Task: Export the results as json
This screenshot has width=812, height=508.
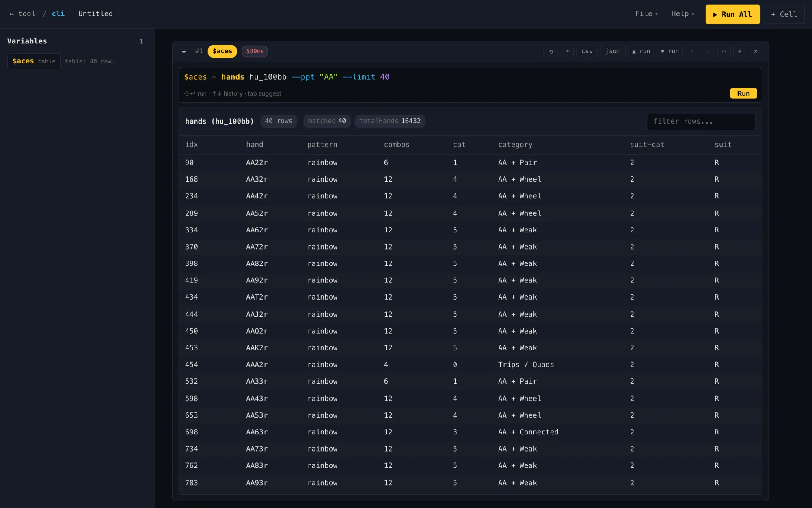Action: tap(613, 51)
